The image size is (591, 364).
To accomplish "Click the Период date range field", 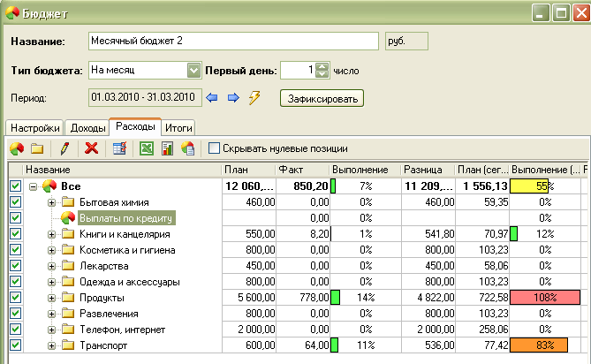I will 145,97.
